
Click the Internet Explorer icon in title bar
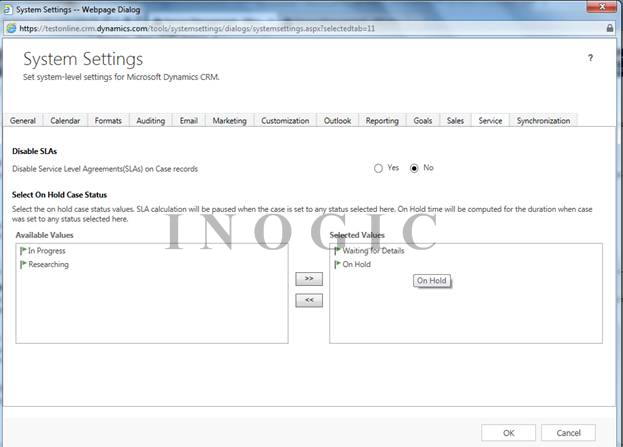click(x=7, y=10)
